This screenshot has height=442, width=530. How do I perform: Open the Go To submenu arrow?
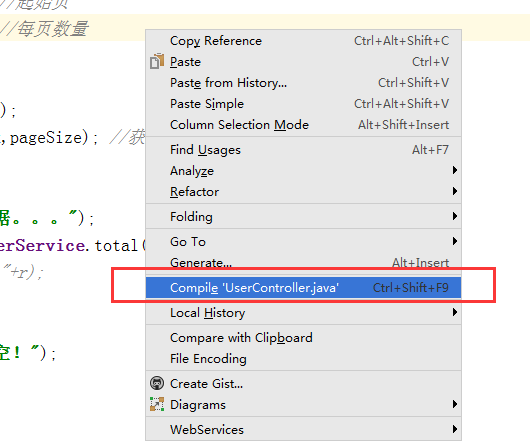455,241
